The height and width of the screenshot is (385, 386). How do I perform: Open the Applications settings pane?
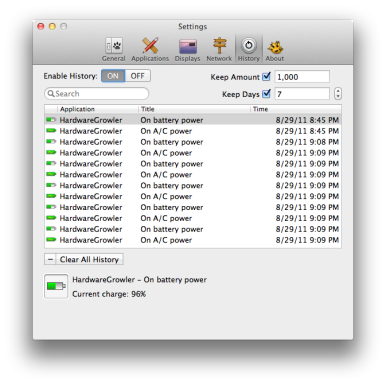pos(150,49)
